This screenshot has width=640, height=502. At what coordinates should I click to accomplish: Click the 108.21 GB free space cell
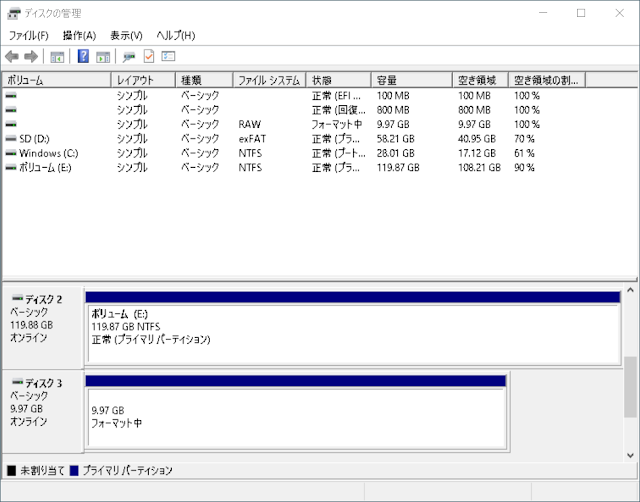point(479,167)
